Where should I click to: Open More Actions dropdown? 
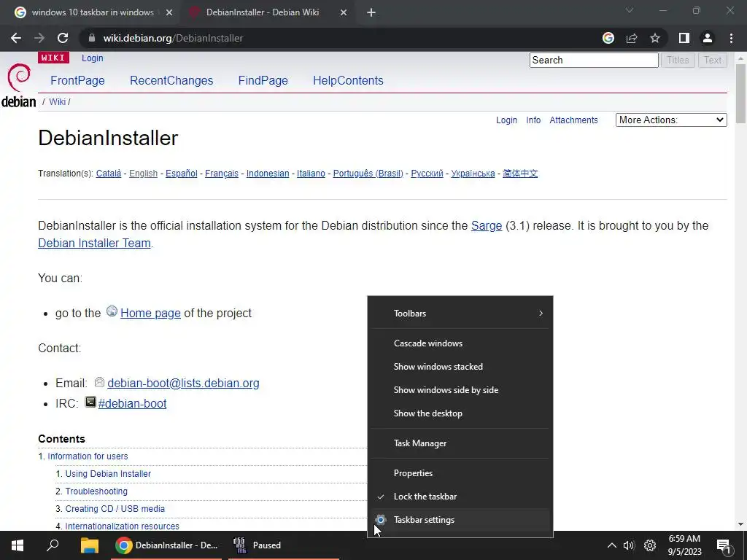pos(671,120)
